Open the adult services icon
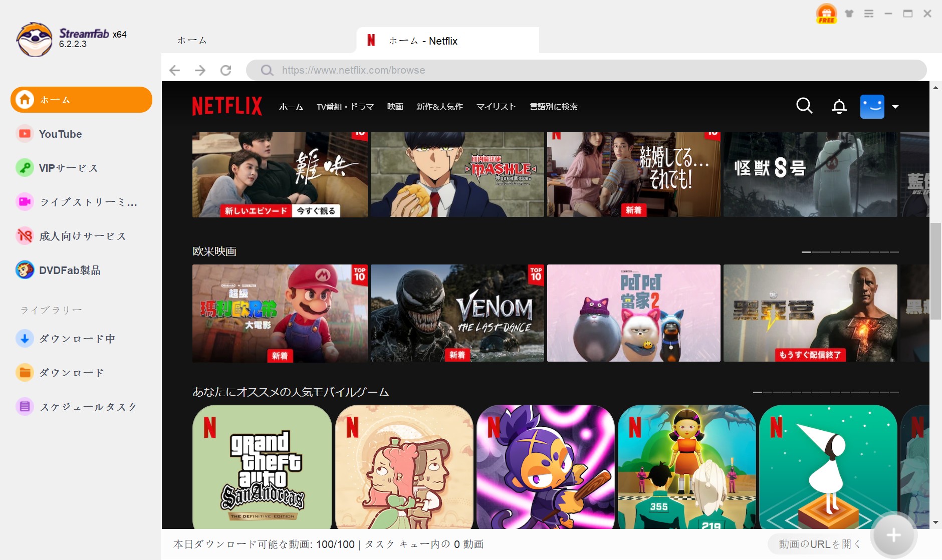 (x=24, y=236)
